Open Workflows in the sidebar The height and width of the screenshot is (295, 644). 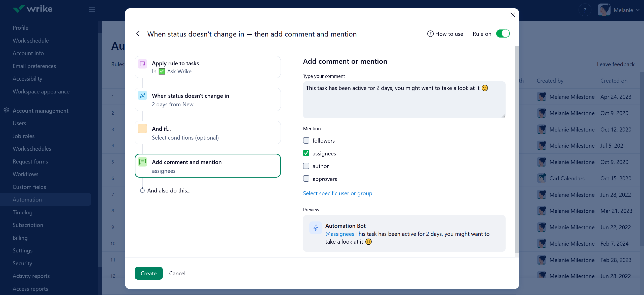pyautogui.click(x=26, y=174)
